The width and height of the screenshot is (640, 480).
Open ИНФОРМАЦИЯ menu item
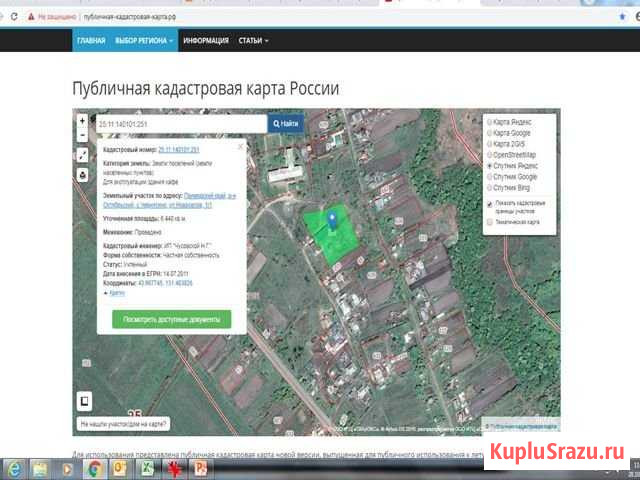206,41
